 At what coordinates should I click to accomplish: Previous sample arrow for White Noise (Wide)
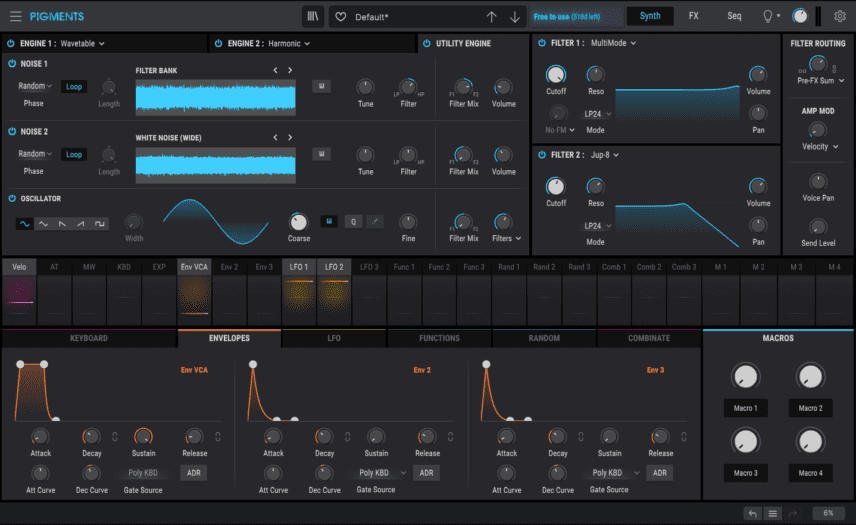click(x=275, y=138)
